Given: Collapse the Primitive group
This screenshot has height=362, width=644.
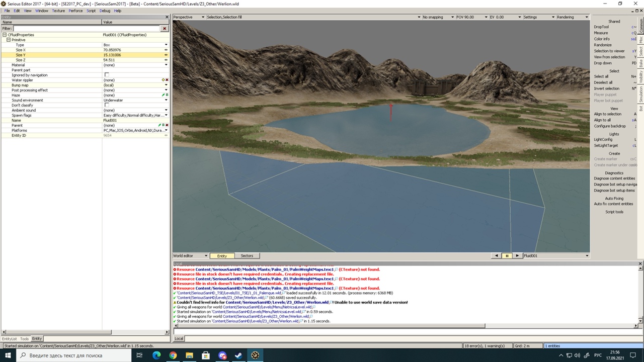Looking at the screenshot, I should [x=9, y=40].
